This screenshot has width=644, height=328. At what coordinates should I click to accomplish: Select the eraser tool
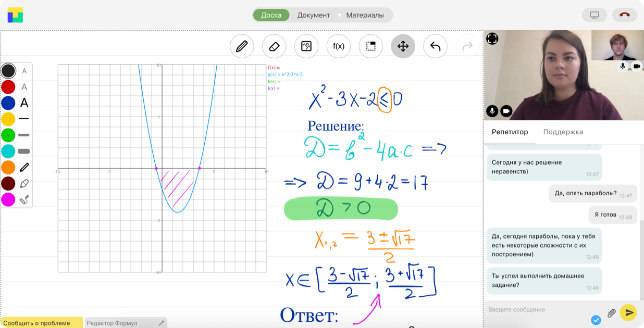coord(274,46)
